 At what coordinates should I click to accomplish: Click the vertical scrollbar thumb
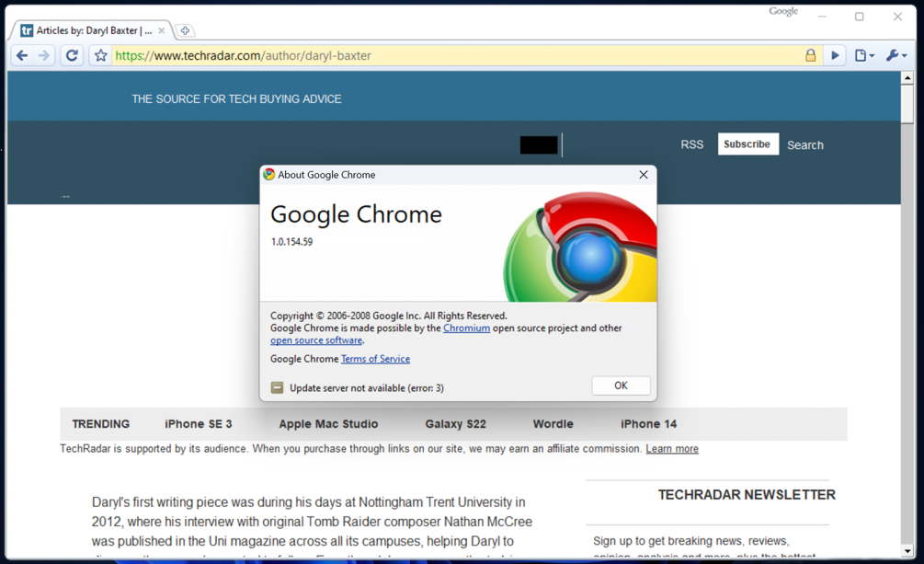click(907, 104)
